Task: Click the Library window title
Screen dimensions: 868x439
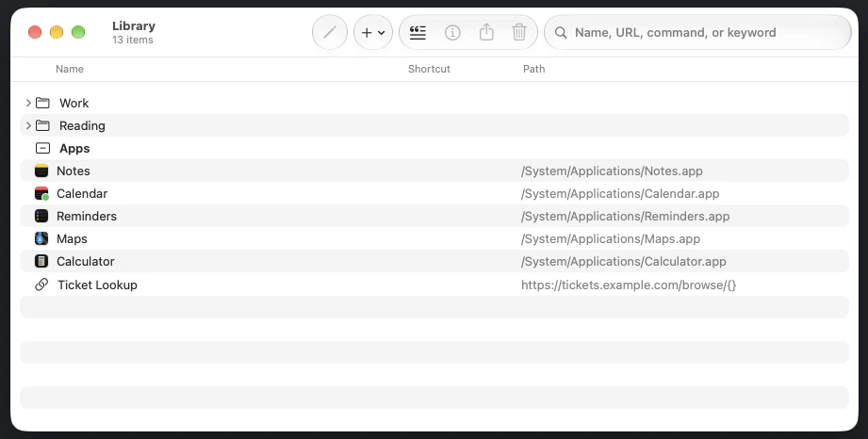Action: click(134, 26)
